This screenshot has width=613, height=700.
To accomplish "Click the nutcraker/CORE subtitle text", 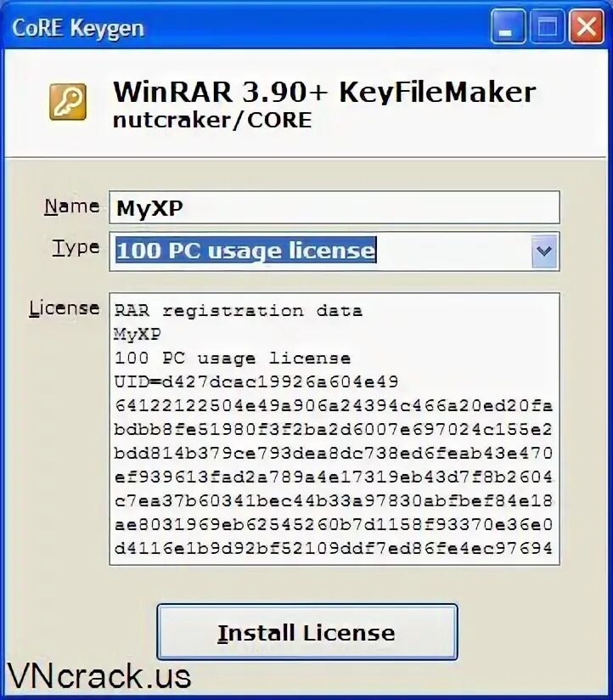I will pos(212,121).
